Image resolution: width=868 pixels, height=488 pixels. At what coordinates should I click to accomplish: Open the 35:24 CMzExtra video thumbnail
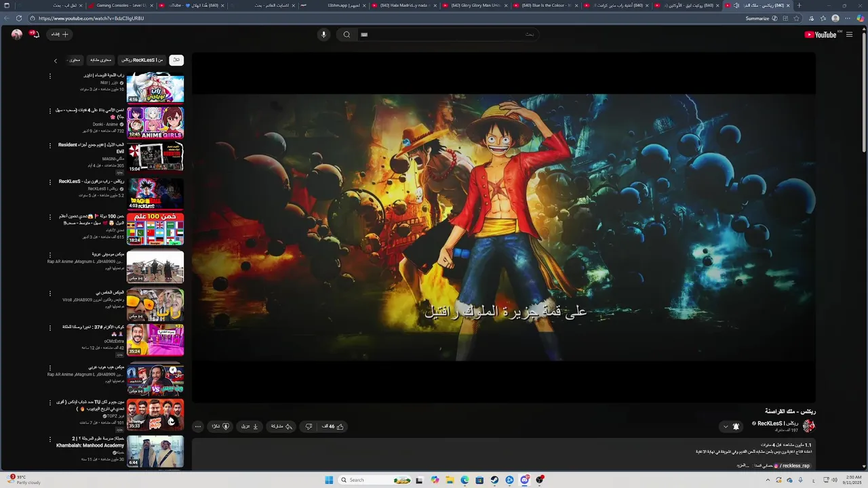coord(155,340)
